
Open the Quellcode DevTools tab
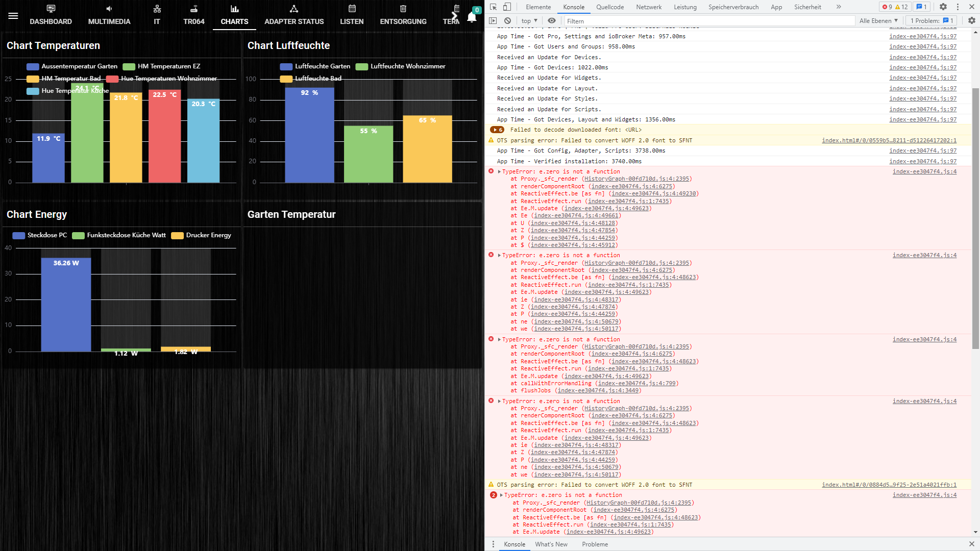coord(610,7)
